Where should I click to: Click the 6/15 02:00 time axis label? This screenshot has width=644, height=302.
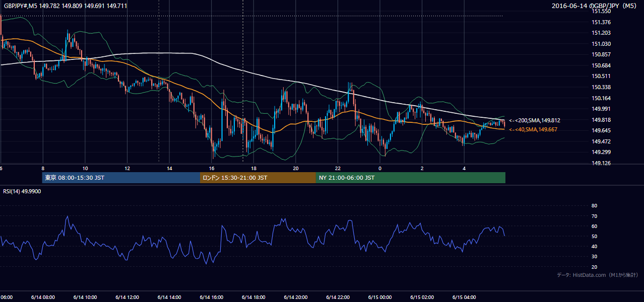pos(422,297)
